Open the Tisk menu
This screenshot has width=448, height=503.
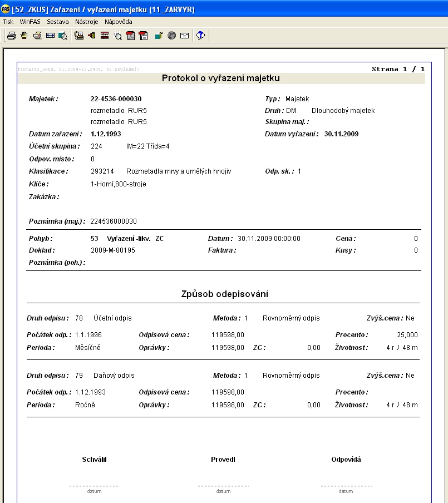point(8,22)
